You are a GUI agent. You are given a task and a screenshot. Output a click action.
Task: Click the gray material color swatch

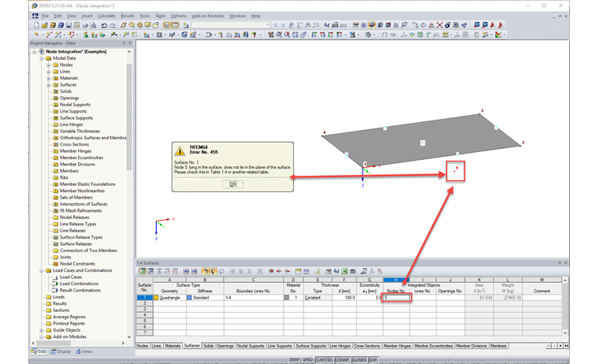pos(287,298)
